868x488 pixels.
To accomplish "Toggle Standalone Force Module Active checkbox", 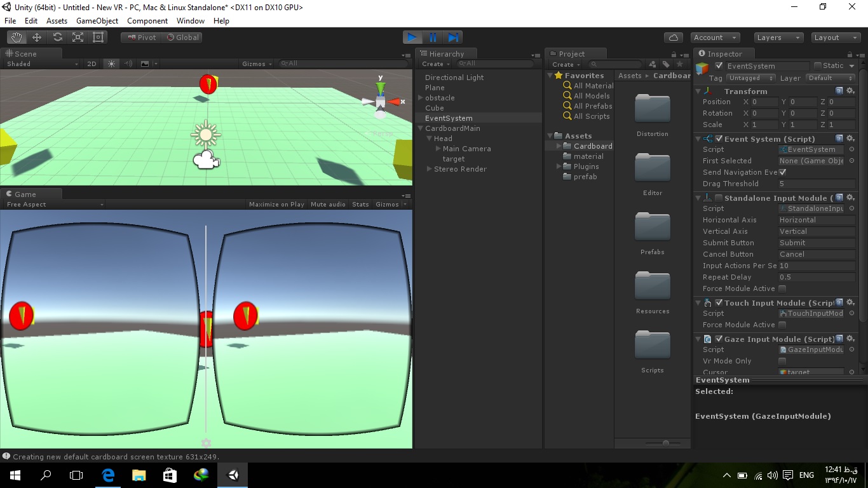I will tap(782, 288).
